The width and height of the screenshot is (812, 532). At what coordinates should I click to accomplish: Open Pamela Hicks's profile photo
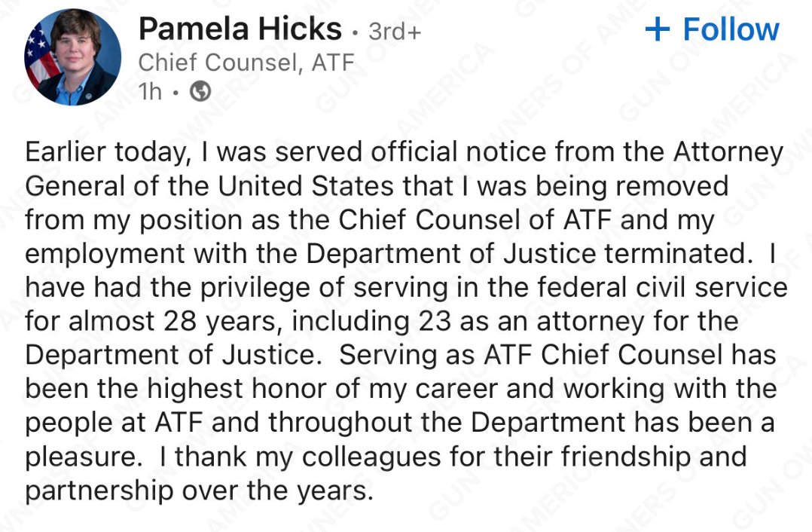coord(73,57)
